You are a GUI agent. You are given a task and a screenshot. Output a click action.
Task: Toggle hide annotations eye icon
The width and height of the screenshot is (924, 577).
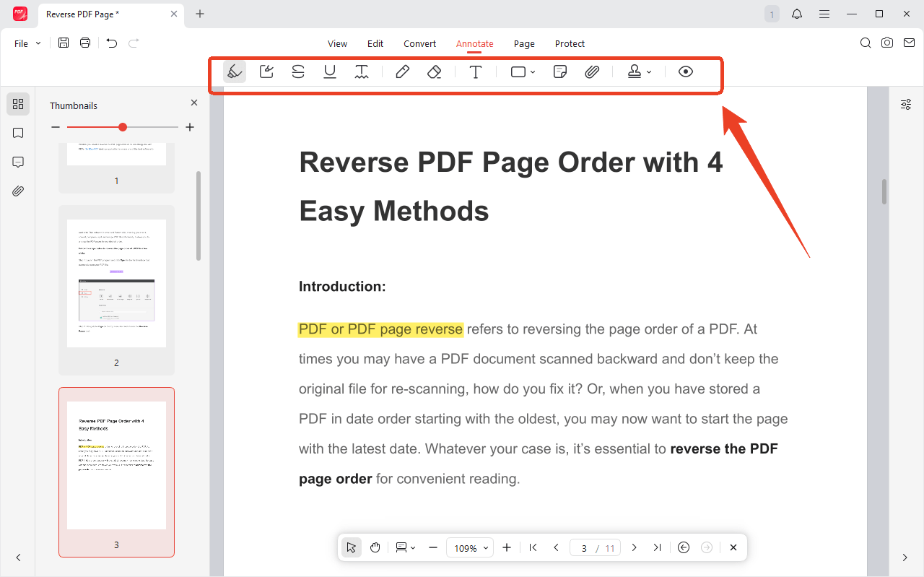[686, 71]
